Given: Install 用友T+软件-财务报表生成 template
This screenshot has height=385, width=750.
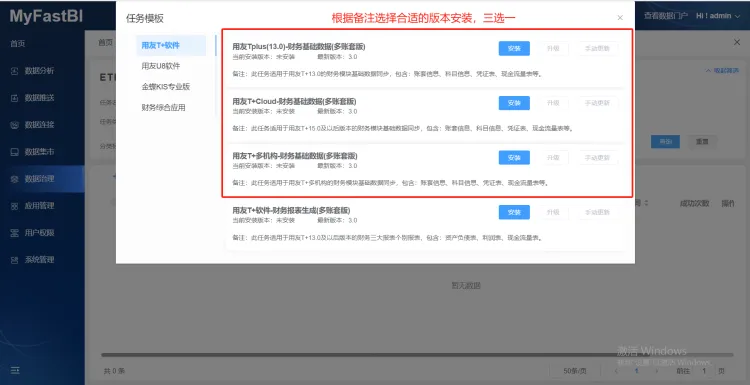Looking at the screenshot, I should [x=514, y=212].
